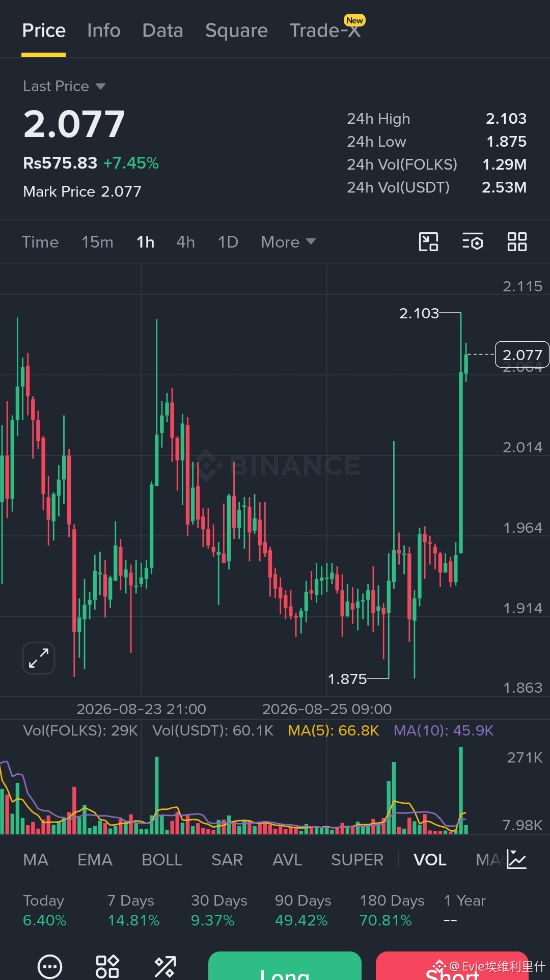This screenshot has height=980, width=550.
Task: Tap the Today 6.40% performance stat
Action: [x=45, y=910]
